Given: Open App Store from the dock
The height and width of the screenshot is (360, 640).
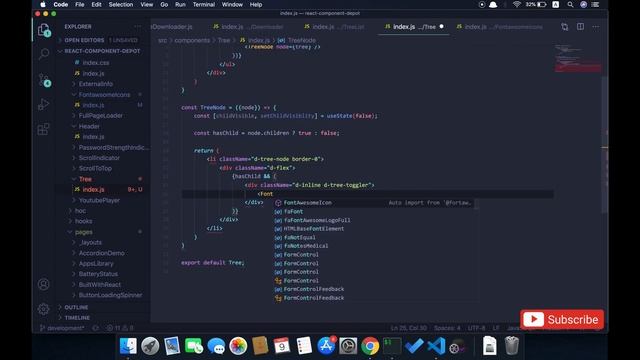Looking at the screenshot, I should (x=326, y=346).
